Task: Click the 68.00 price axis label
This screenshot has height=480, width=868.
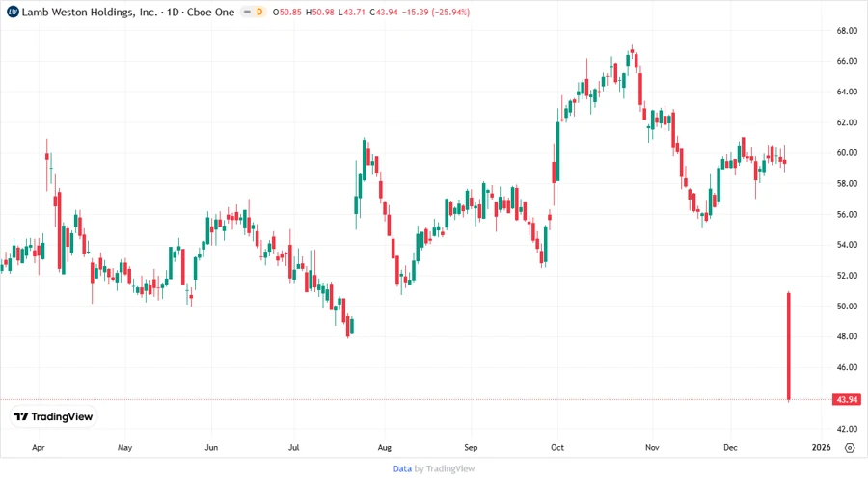Action: coord(847,31)
